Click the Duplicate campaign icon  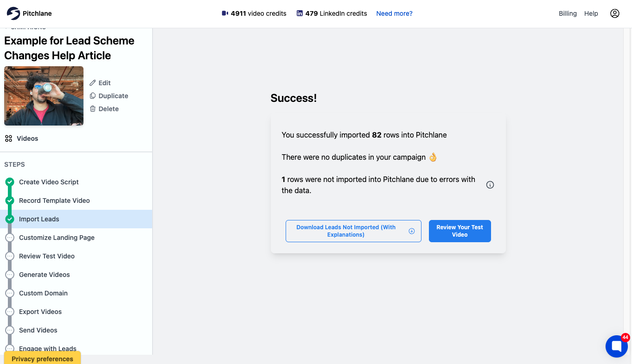coord(93,96)
